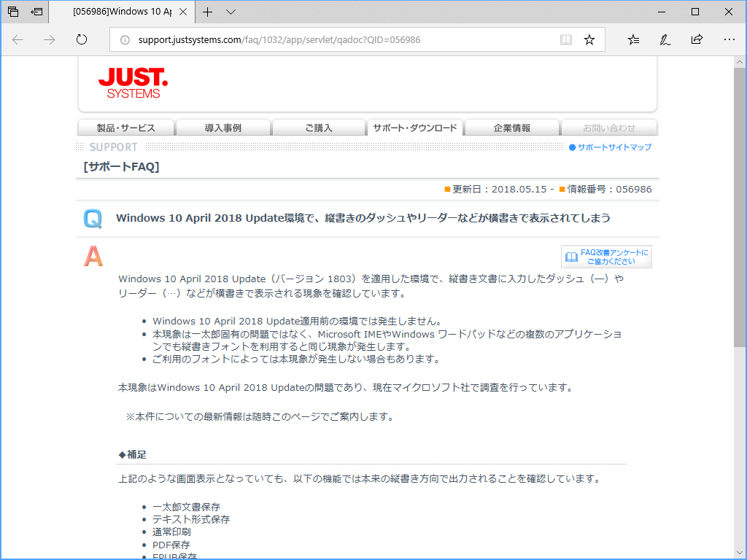Image resolution: width=747 pixels, height=560 pixels.
Task: Select the 企業情報 navigation tab
Action: pos(511,127)
